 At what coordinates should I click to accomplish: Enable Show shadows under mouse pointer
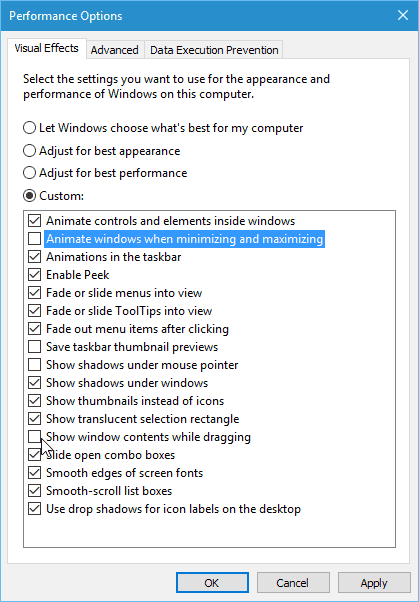click(35, 365)
